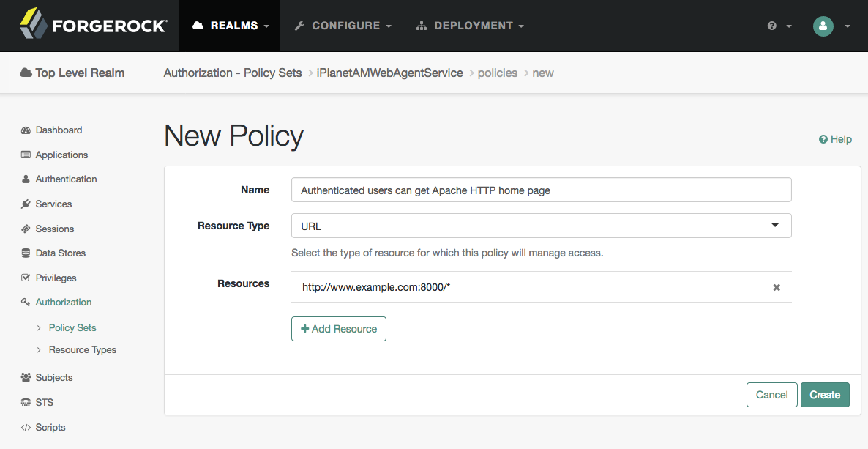The height and width of the screenshot is (449, 868).
Task: Open Policy Sets in the sidebar
Action: click(x=72, y=327)
